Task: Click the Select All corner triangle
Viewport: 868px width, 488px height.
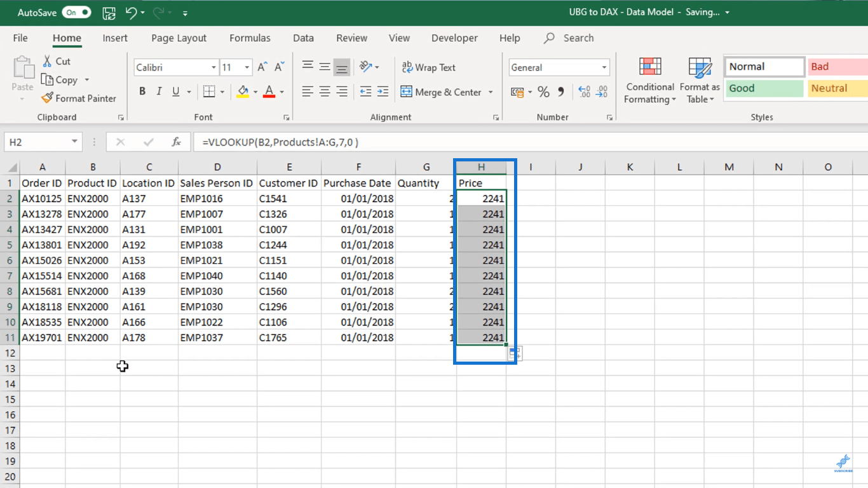Action: tap(12, 168)
